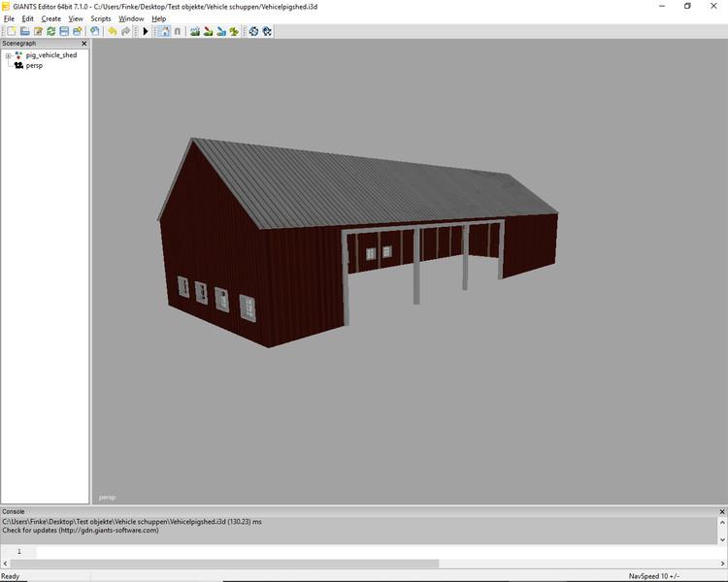
Task: Click the console horizontal scrollbar
Action: [x=233, y=563]
